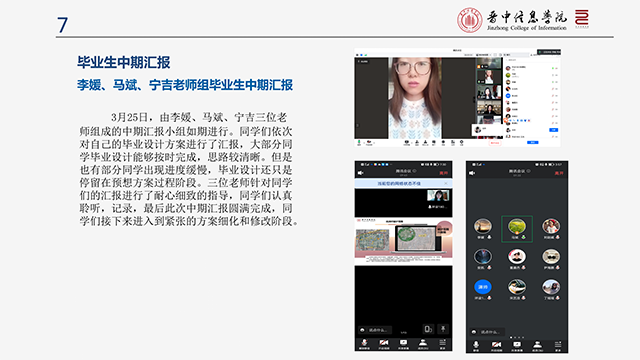Tap the chat input field in right phone
The width and height of the screenshot is (640, 360).
coord(487,332)
